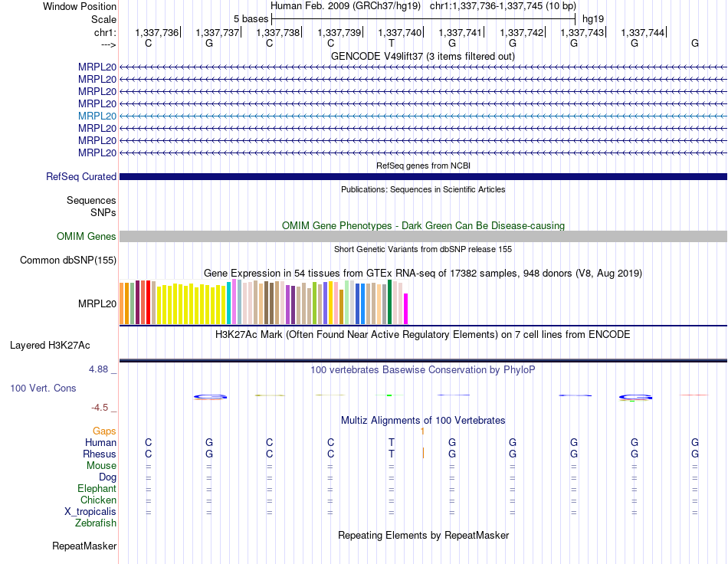Click the orange insertion bar in Rhesus row
The width and height of the screenshot is (728, 564).
point(423,453)
